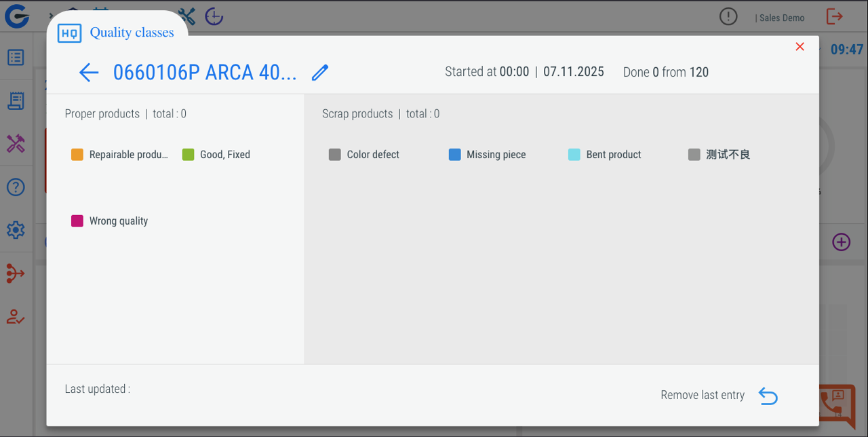Click the Quality classes tab title
This screenshot has height=437, width=868.
pyautogui.click(x=132, y=33)
